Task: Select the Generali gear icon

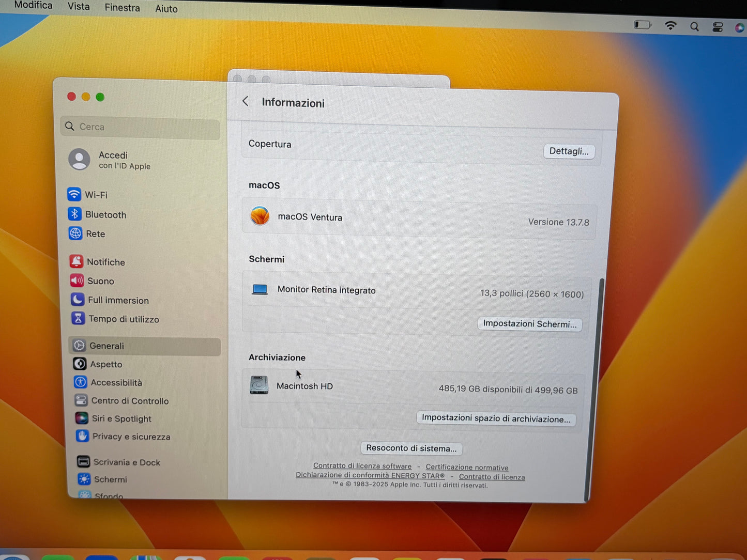Action: click(79, 346)
